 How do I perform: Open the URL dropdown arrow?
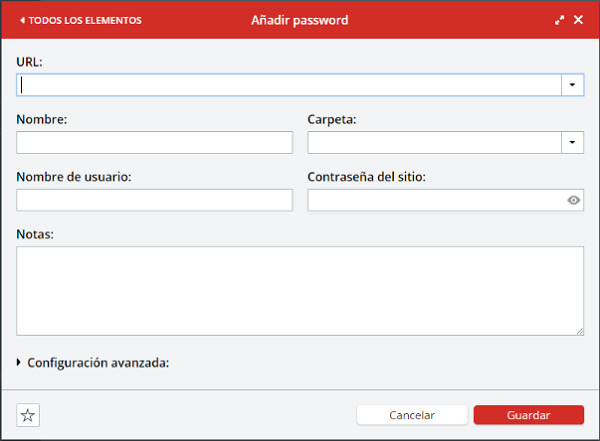tap(572, 85)
